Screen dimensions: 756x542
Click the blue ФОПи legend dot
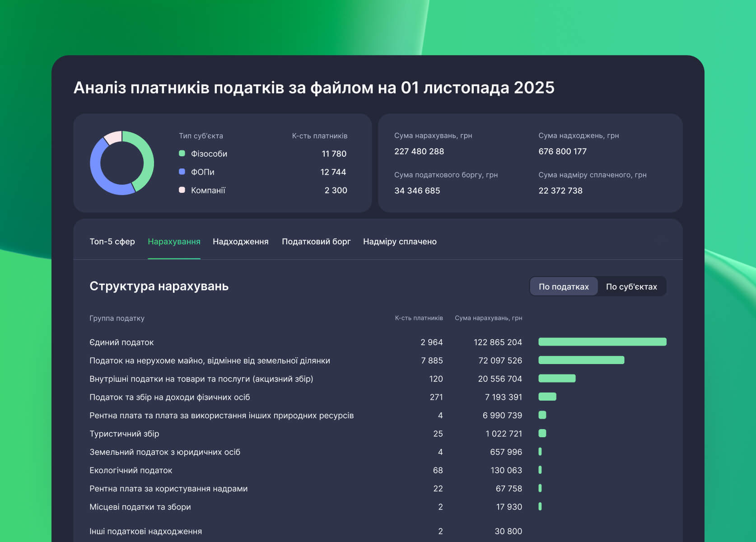[x=182, y=172]
